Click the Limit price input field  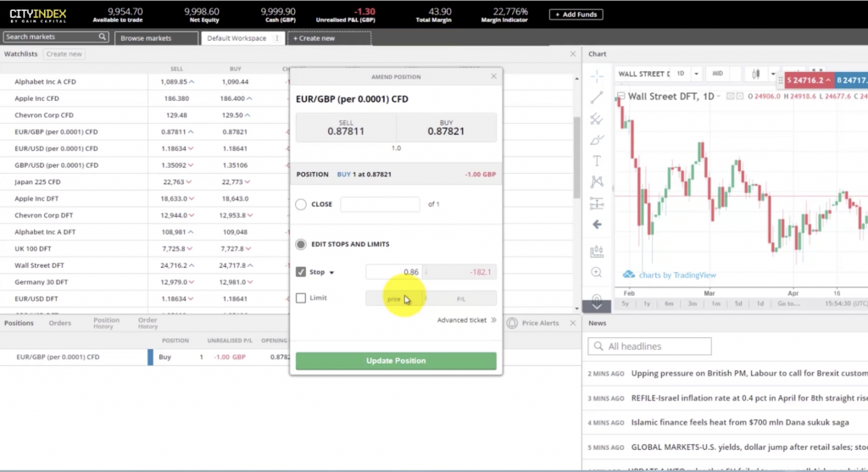coord(394,299)
